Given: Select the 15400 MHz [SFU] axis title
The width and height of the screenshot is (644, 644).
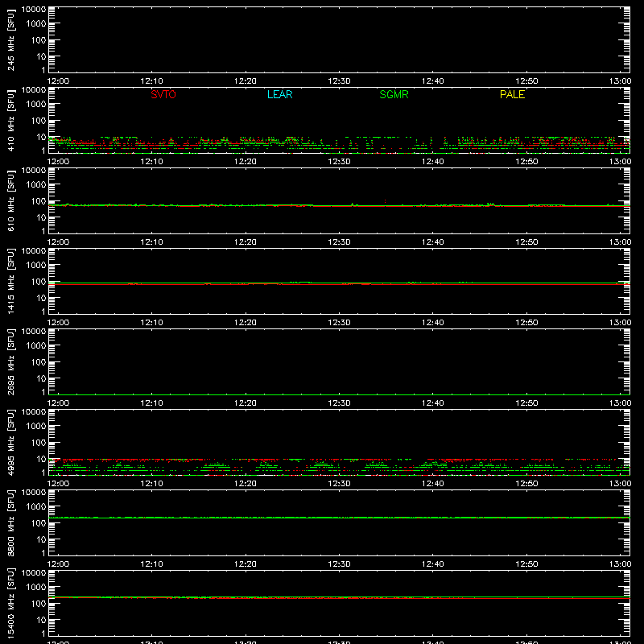Looking at the screenshot, I should click(x=10, y=603).
